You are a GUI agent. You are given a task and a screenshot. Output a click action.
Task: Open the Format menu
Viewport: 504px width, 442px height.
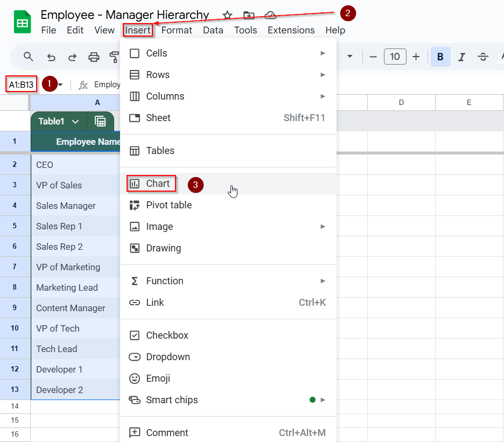point(177,30)
